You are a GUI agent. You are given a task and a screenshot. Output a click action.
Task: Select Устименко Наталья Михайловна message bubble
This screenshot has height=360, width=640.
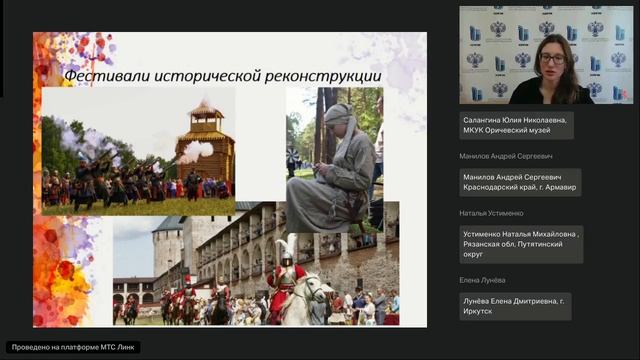click(521, 244)
